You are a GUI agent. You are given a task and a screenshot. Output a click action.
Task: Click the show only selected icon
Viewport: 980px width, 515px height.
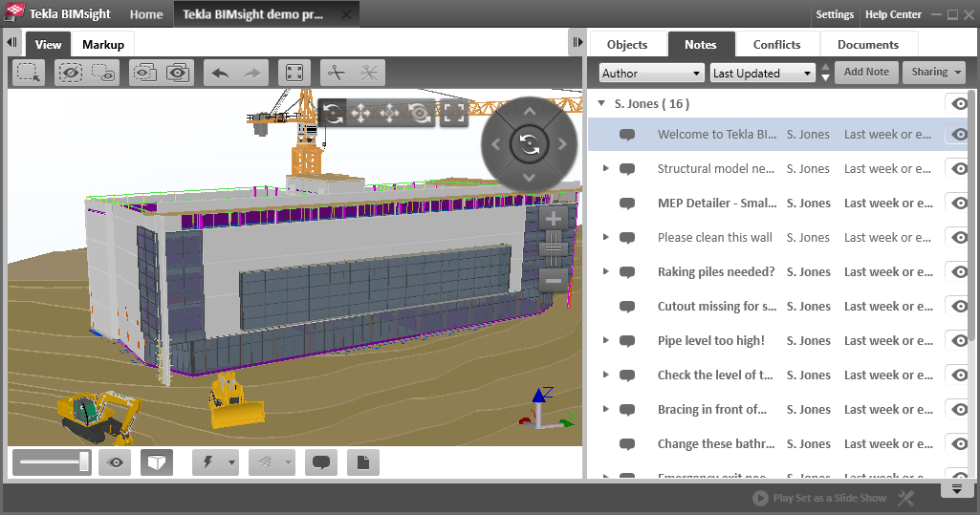[103, 73]
